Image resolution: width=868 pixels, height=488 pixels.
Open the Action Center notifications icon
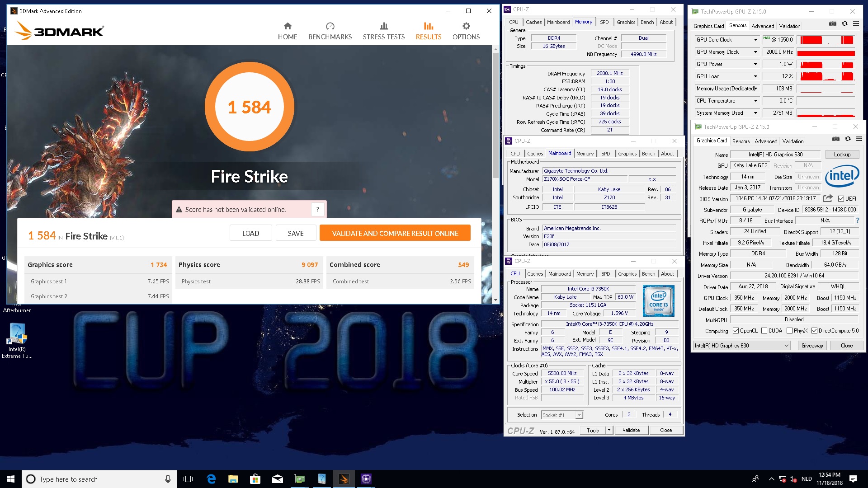pyautogui.click(x=853, y=479)
